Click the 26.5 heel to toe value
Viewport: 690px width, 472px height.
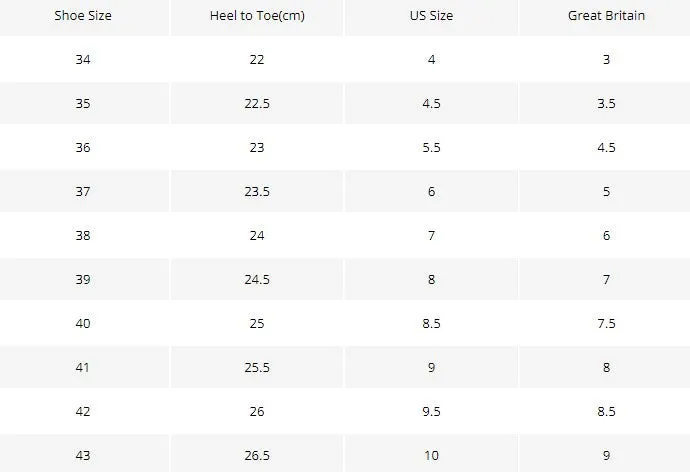(x=257, y=455)
